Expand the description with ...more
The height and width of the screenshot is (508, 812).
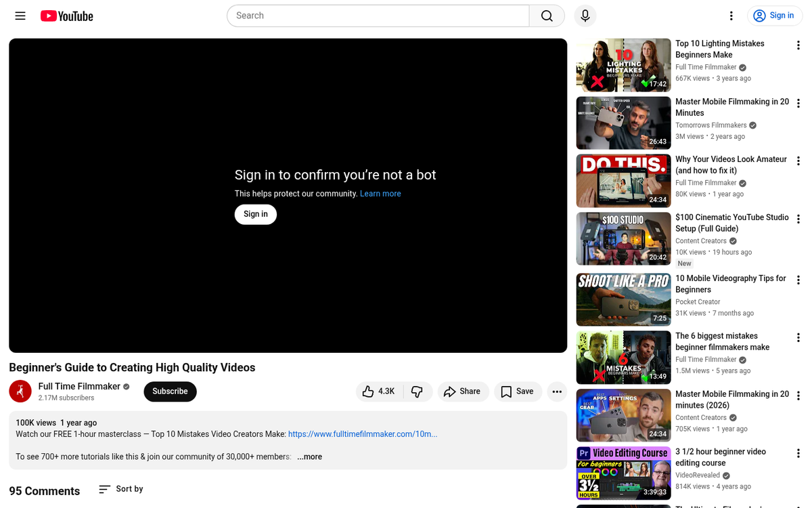[x=309, y=457]
